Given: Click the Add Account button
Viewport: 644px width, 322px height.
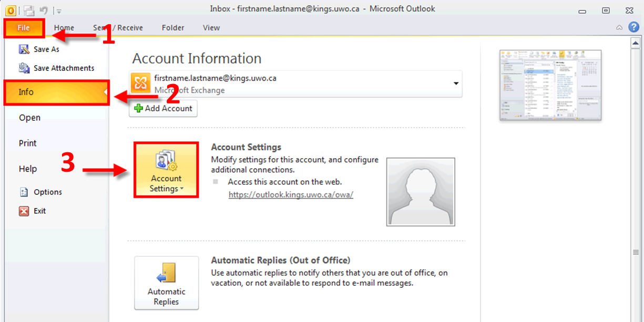Looking at the screenshot, I should (163, 108).
